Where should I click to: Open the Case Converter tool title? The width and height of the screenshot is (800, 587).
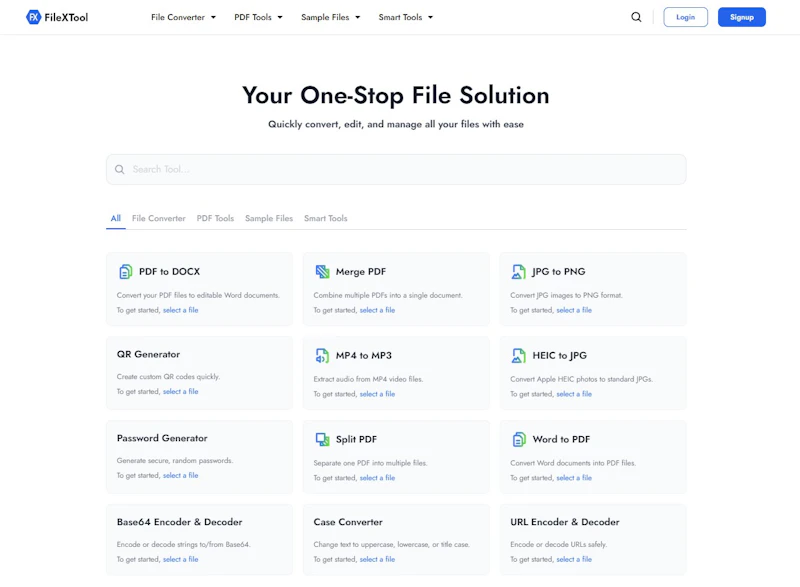348,522
